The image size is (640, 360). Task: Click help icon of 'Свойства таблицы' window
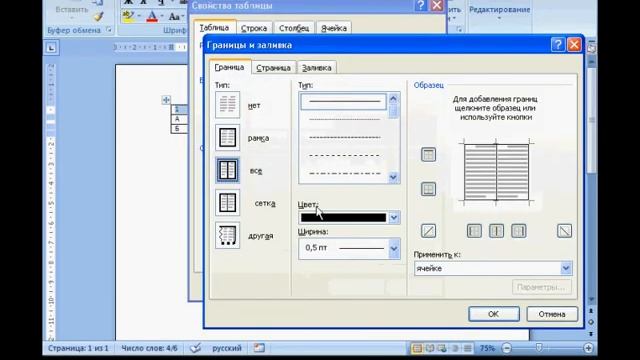pyautogui.click(x=420, y=5)
